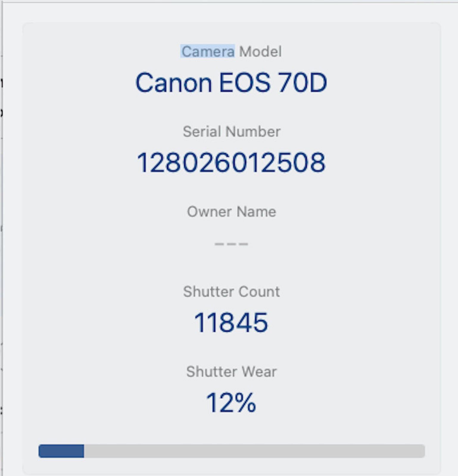
Task: Click "70D" in the camera model value
Action: (x=302, y=83)
